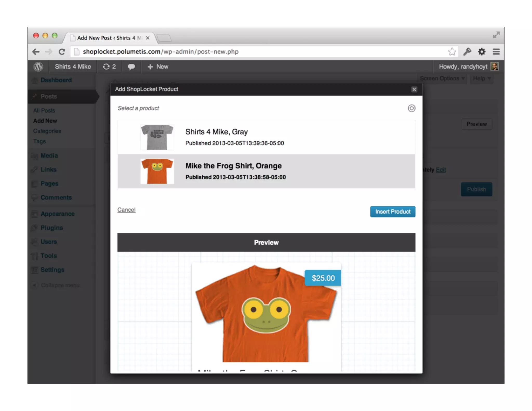Open Posts in the sidebar

click(x=49, y=97)
